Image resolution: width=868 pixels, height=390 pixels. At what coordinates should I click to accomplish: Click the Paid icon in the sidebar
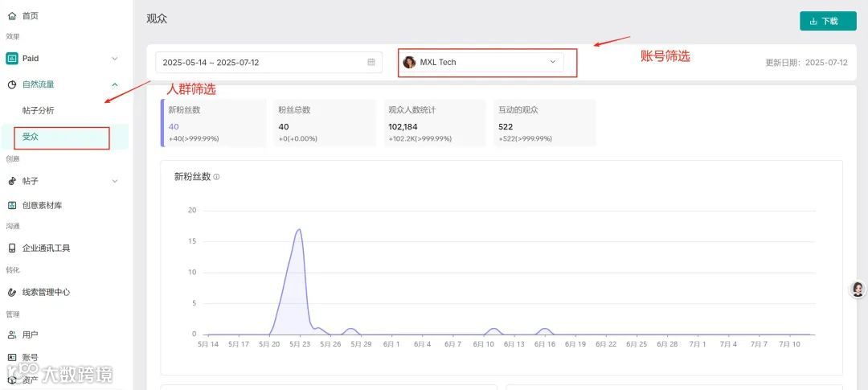(x=12, y=58)
